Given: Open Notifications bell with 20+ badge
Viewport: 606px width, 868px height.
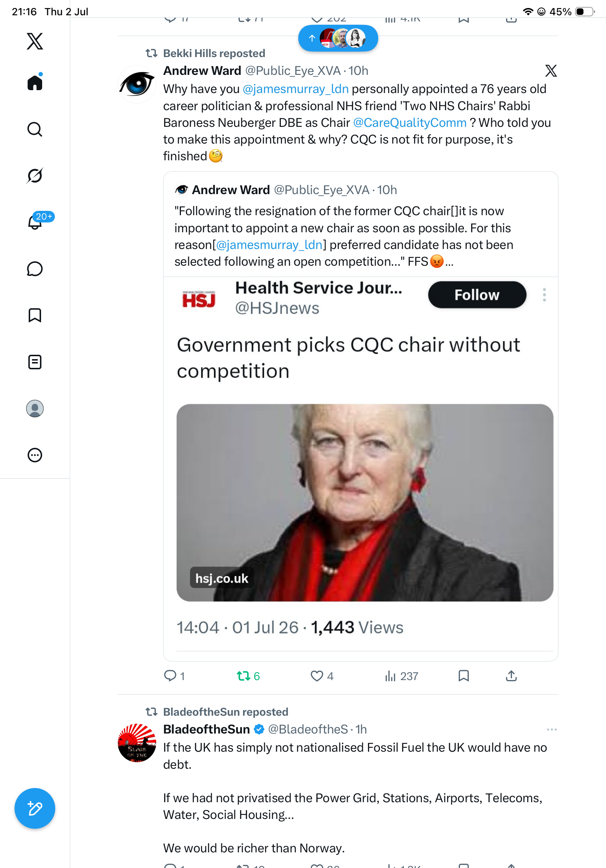Looking at the screenshot, I should click(35, 221).
